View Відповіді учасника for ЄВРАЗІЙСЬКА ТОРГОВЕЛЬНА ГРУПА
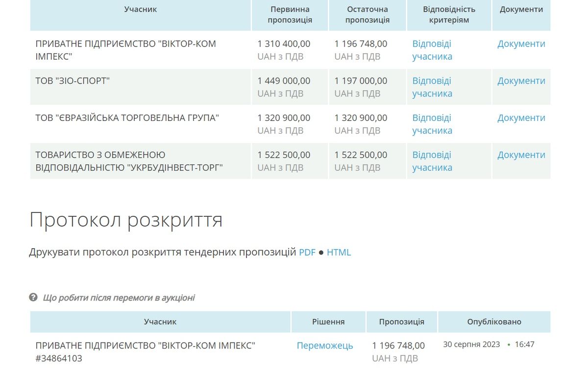The image size is (588, 373). tap(432, 124)
